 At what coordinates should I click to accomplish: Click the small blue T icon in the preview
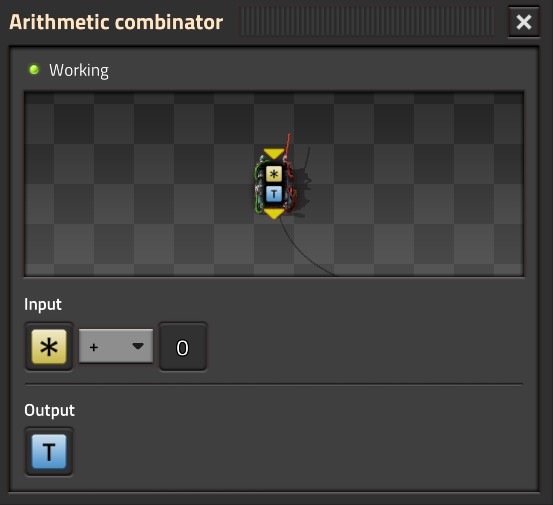pyautogui.click(x=274, y=194)
